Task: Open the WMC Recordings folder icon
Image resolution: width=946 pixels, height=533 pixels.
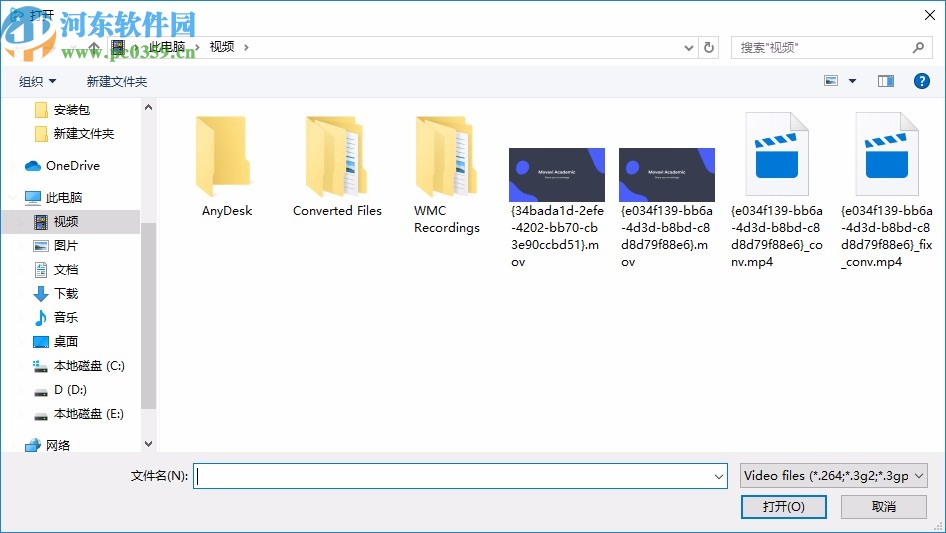Action: [x=446, y=156]
